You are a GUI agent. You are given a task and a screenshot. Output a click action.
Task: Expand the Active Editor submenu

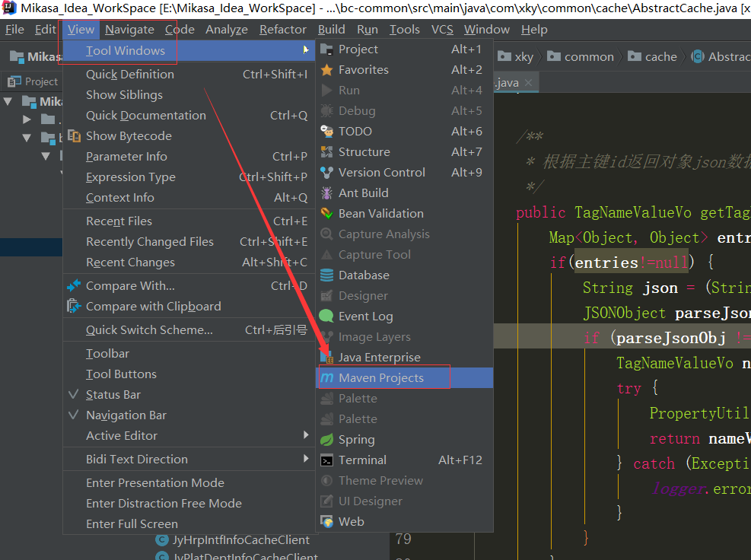click(189, 436)
